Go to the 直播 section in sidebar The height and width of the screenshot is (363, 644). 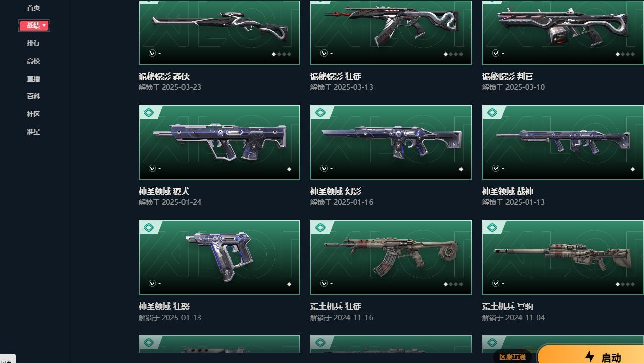[33, 79]
